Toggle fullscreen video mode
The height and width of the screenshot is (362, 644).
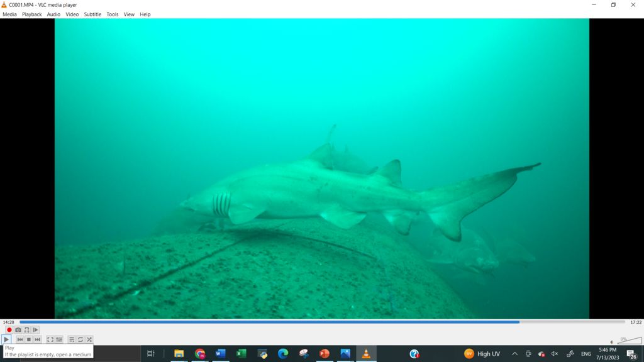[50, 339]
